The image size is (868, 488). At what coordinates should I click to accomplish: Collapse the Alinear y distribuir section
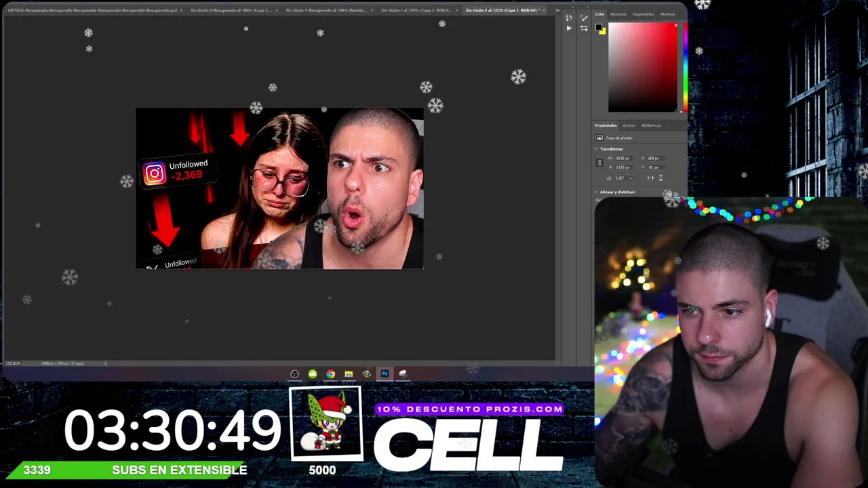(597, 192)
